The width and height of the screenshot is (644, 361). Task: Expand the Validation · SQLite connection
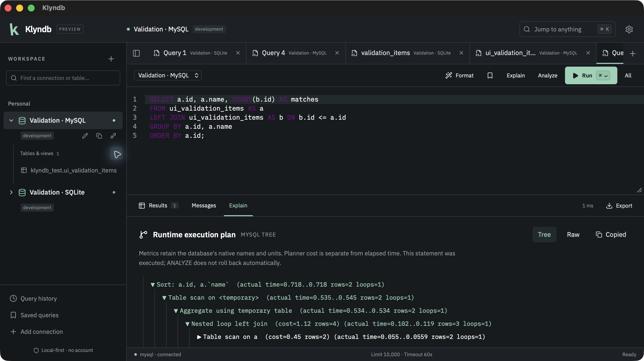coord(11,192)
